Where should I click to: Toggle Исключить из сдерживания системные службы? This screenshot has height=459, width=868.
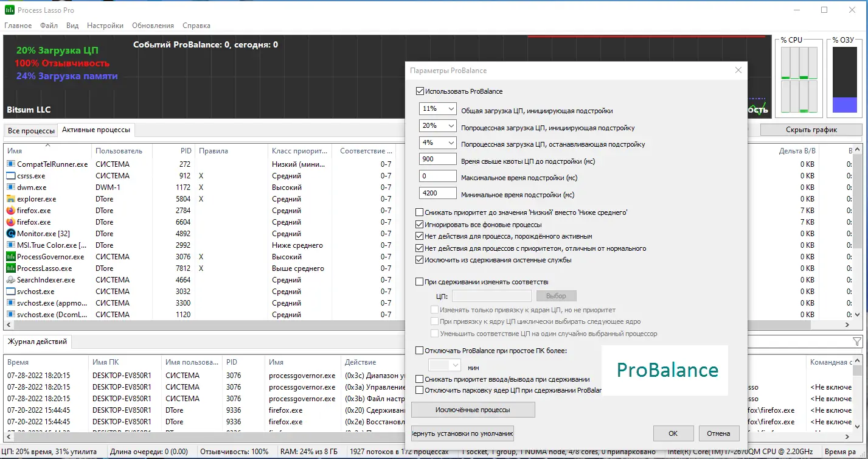(420, 260)
